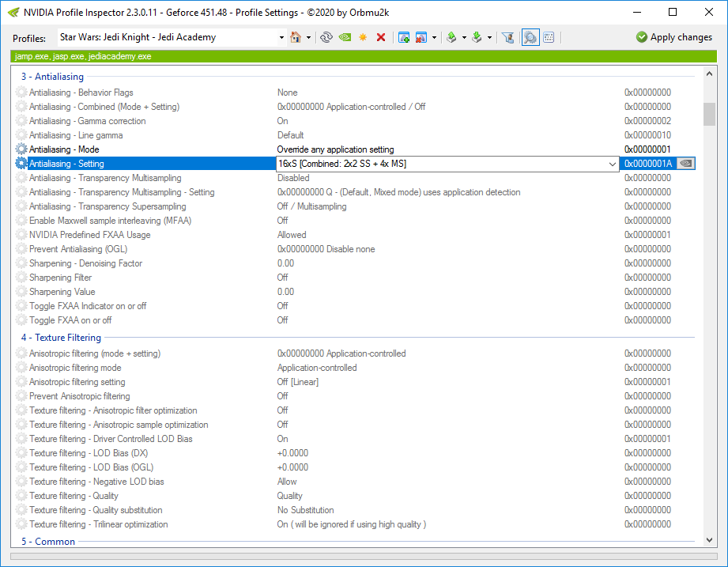Screen dimensions: 728x567
Task: Select Texture filtering - Driver Controlled LOD Bias row
Action: pos(355,439)
